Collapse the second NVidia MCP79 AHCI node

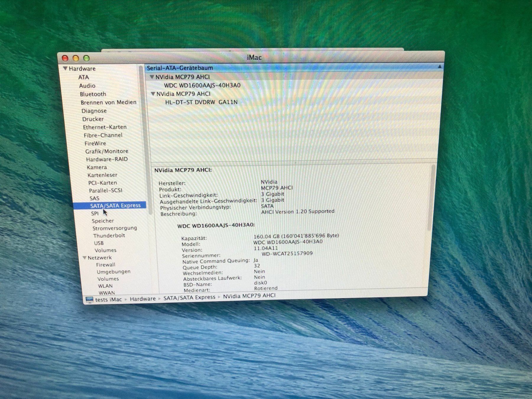[153, 94]
